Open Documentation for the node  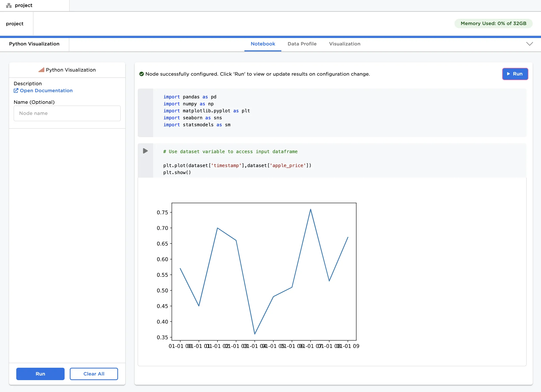pos(46,91)
